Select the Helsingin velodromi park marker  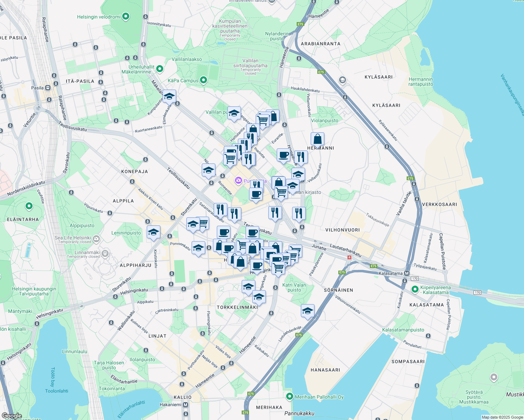[x=125, y=16]
